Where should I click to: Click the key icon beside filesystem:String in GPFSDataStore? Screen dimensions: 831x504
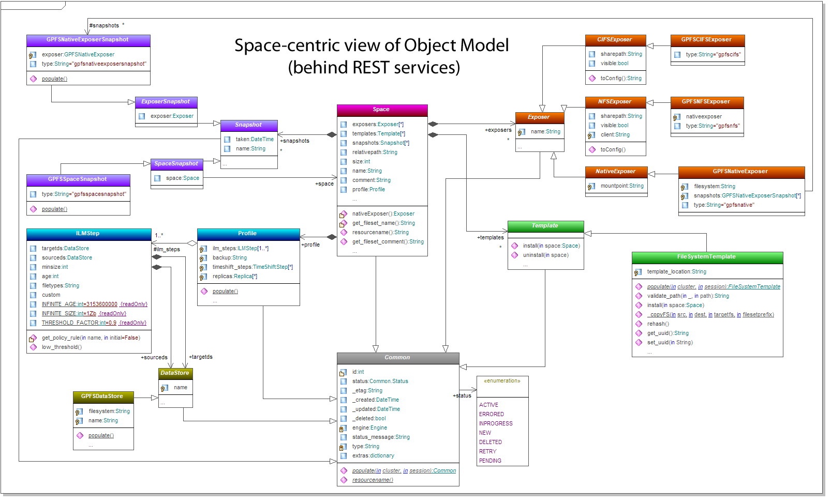[x=79, y=411]
